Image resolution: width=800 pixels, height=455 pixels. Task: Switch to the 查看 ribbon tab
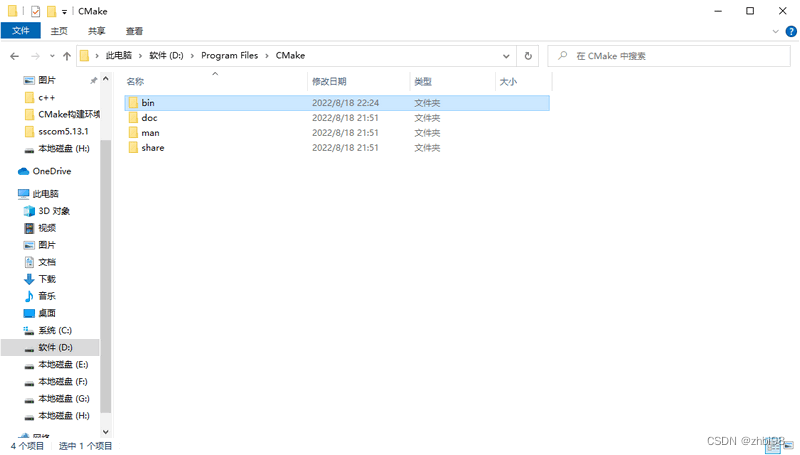click(x=134, y=31)
